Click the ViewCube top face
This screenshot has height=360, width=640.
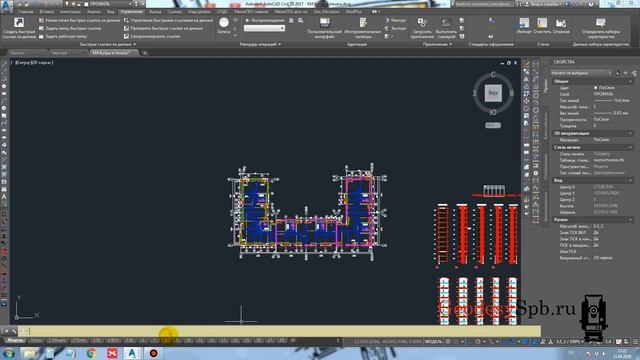[x=493, y=93]
